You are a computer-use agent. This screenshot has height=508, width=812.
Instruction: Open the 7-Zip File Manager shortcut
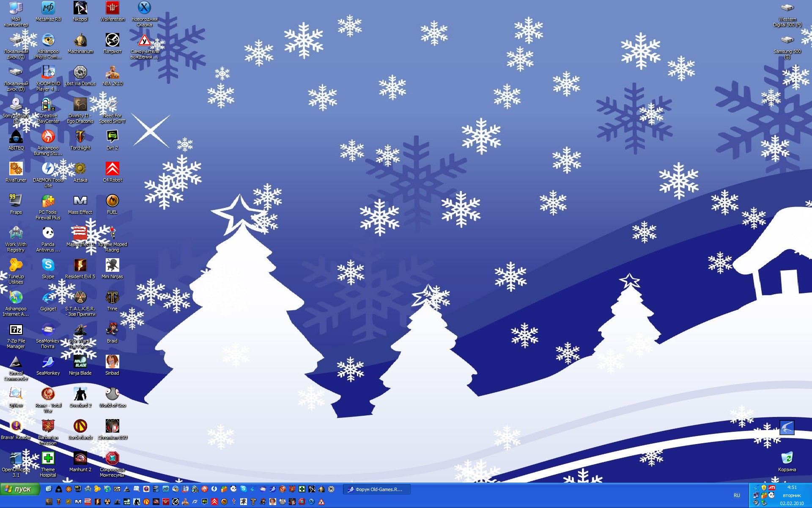coord(16,330)
